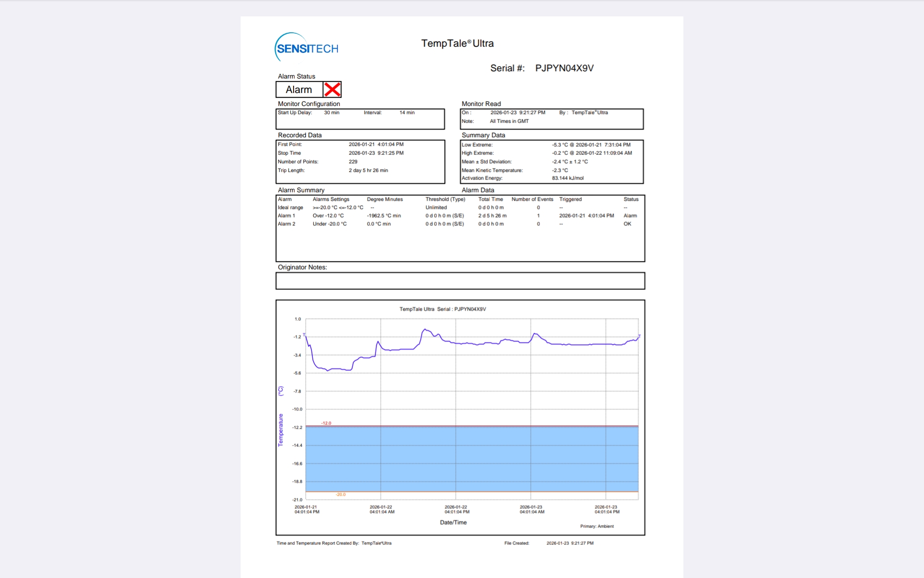Click the Monitor Read date 2026-01-23 9:21:27 PM

click(x=517, y=113)
